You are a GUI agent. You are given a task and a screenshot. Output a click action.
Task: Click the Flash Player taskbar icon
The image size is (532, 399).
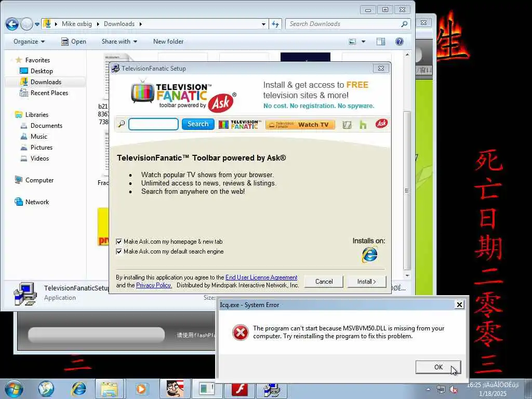240,390
